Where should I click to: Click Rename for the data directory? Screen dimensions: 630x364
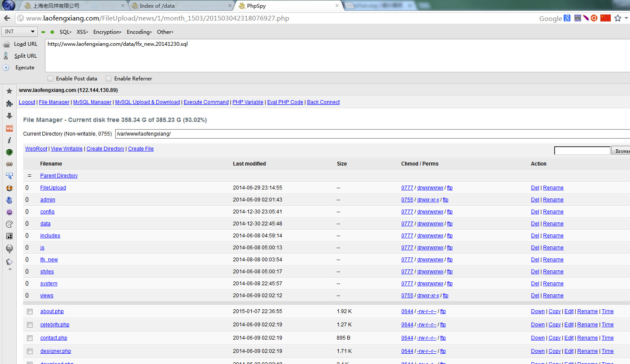tap(553, 224)
